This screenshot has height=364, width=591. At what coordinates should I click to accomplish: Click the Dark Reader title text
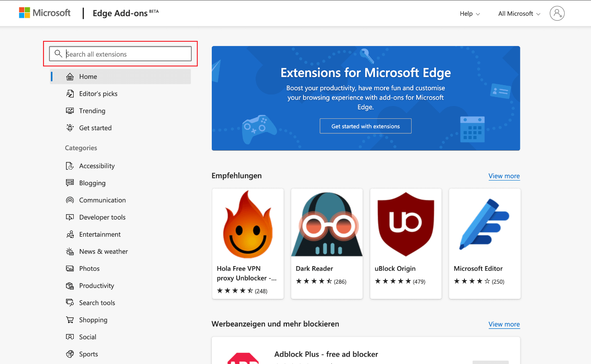click(314, 269)
